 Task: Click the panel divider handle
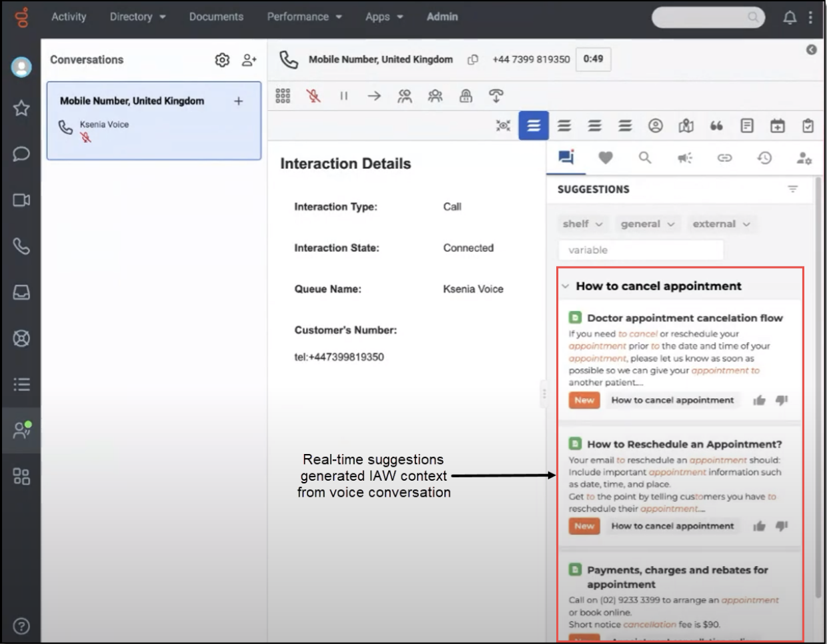(544, 394)
